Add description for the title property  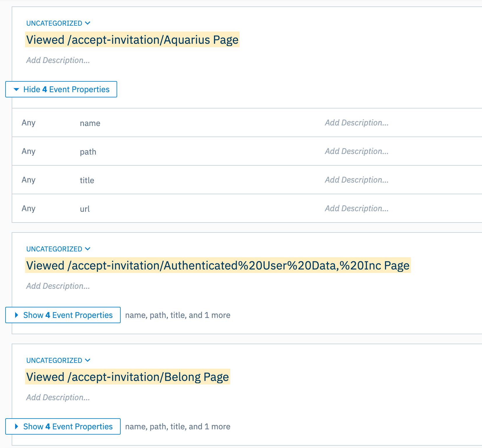click(357, 180)
